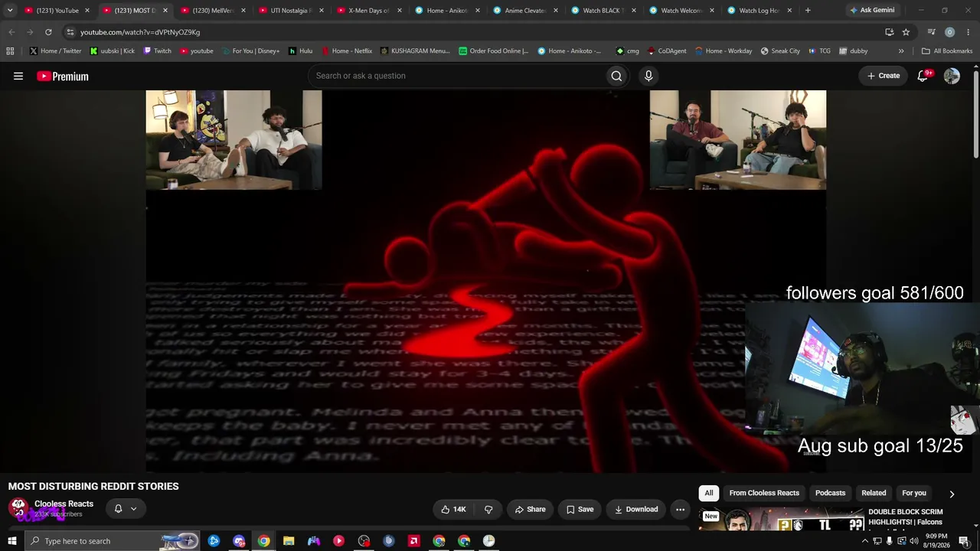Bookmark this page with the star

tap(906, 32)
